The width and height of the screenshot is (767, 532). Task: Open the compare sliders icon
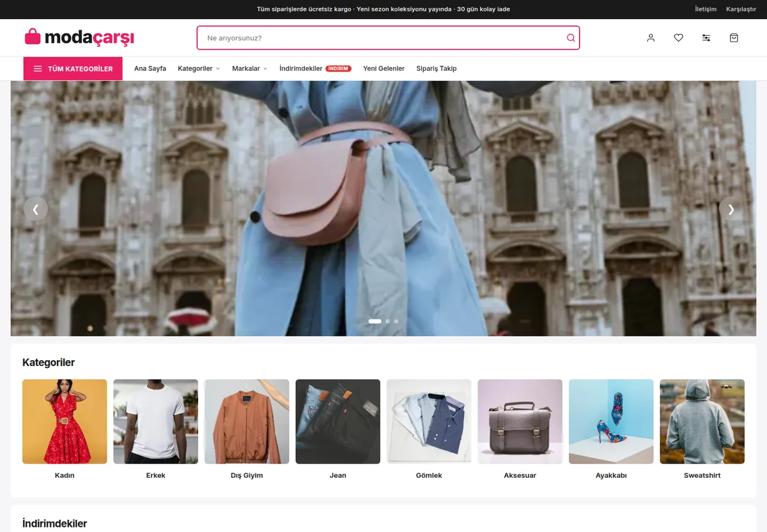(x=706, y=38)
